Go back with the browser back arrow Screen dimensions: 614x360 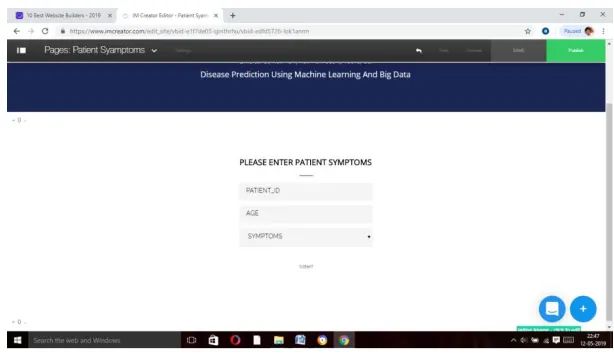16,31
